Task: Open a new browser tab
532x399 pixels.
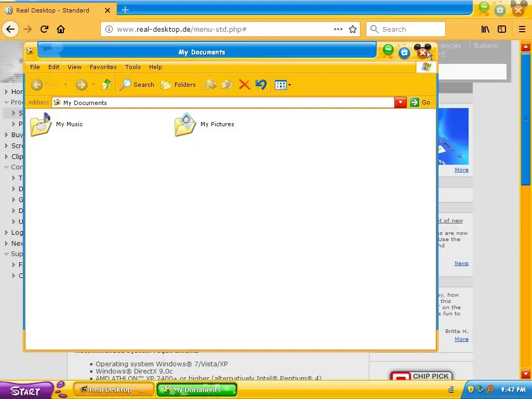Action: click(x=125, y=10)
